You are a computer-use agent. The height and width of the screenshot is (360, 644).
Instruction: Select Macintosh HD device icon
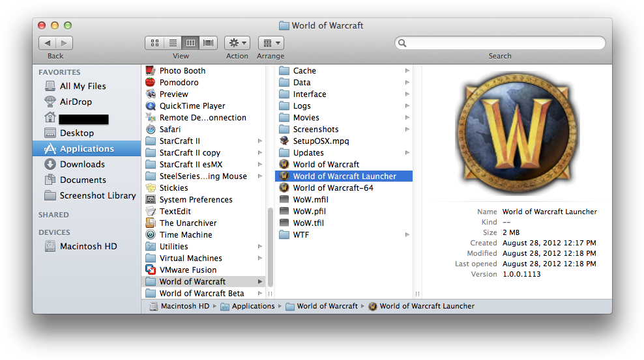click(x=50, y=246)
